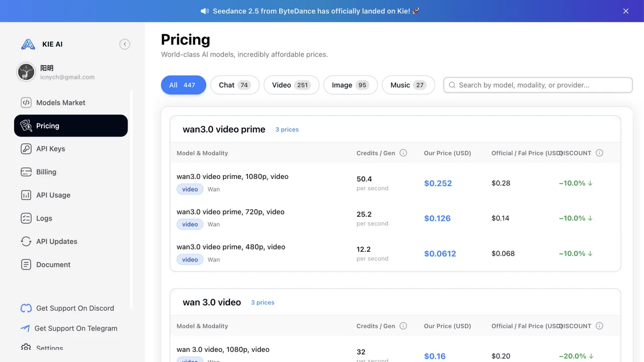The image size is (644, 362).
Task: Click Credits/Gen info icon in second table
Action: click(403, 326)
